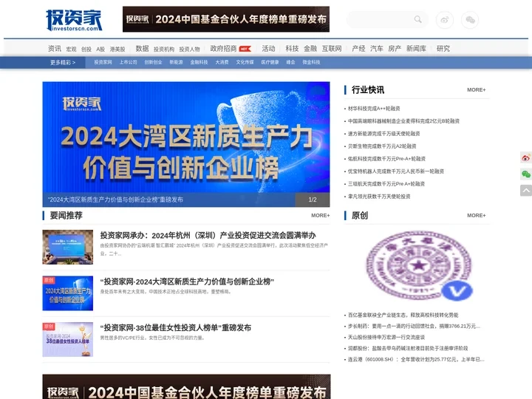Open news 中国高端眼科器械制造企业麦得科完成2亿元B轮融资

[403, 121]
